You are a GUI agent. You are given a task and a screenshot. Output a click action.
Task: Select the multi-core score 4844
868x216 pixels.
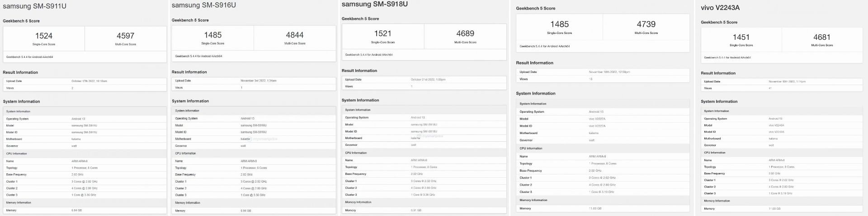click(x=295, y=35)
